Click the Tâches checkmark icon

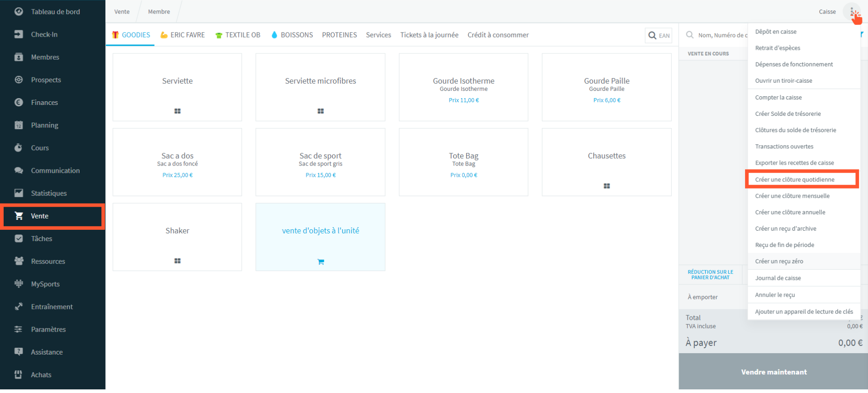tap(19, 238)
